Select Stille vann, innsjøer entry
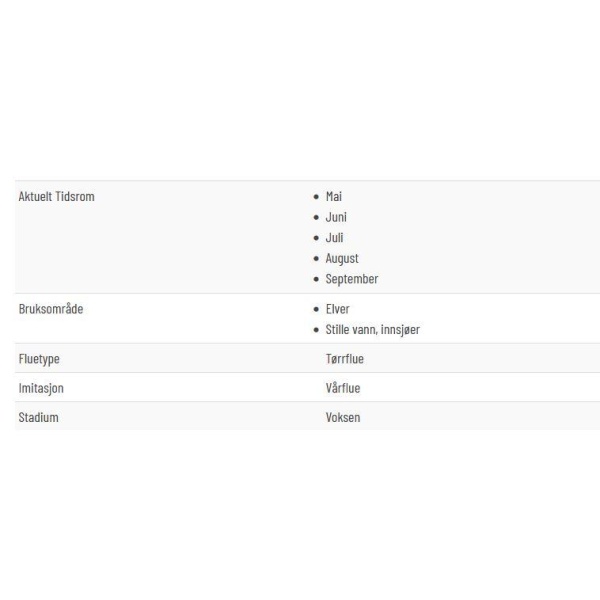Viewport: 600px width, 600px height. click(372, 329)
